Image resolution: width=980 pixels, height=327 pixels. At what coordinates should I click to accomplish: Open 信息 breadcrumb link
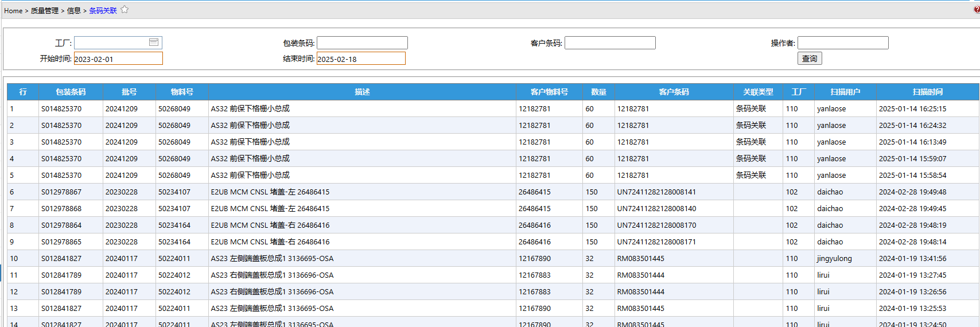(74, 11)
